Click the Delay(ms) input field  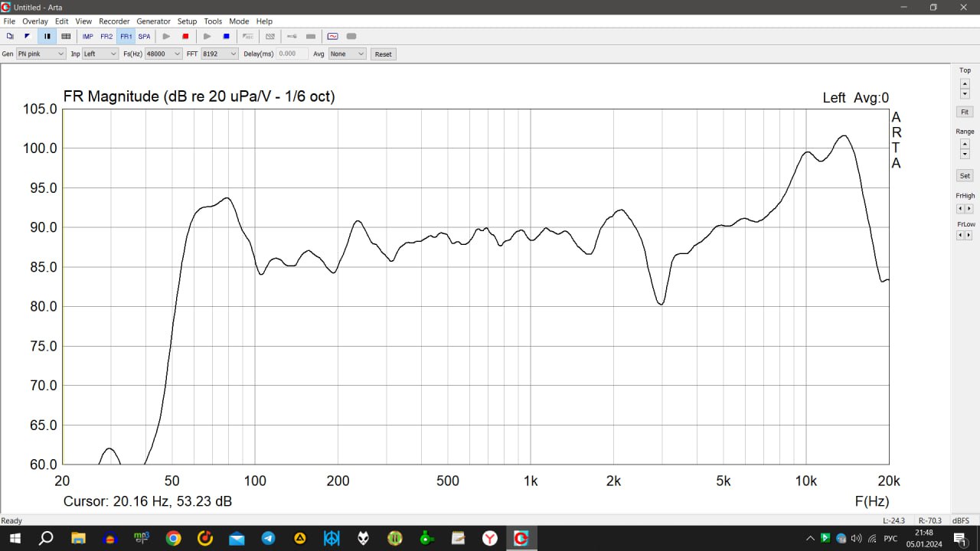pyautogui.click(x=292, y=54)
